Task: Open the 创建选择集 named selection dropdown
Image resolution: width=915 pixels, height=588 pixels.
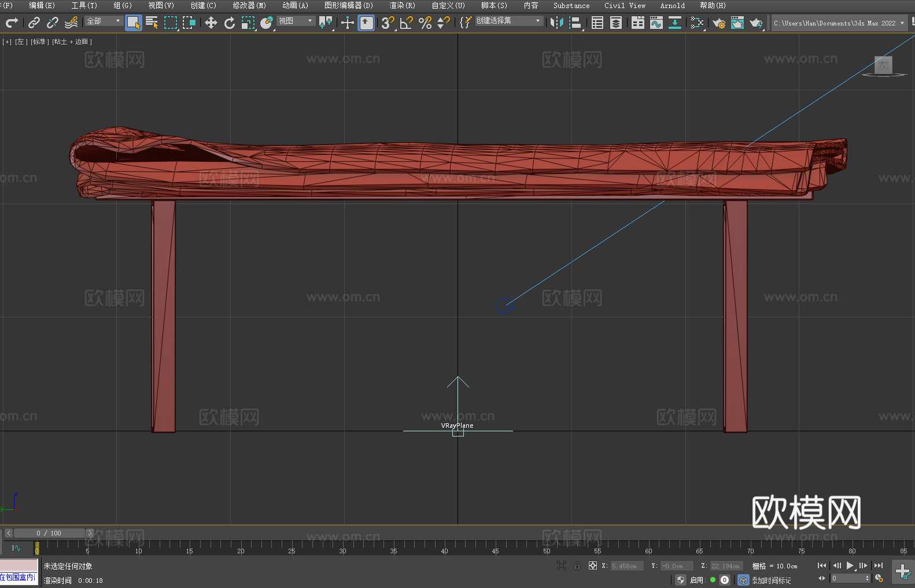Action: [x=509, y=21]
